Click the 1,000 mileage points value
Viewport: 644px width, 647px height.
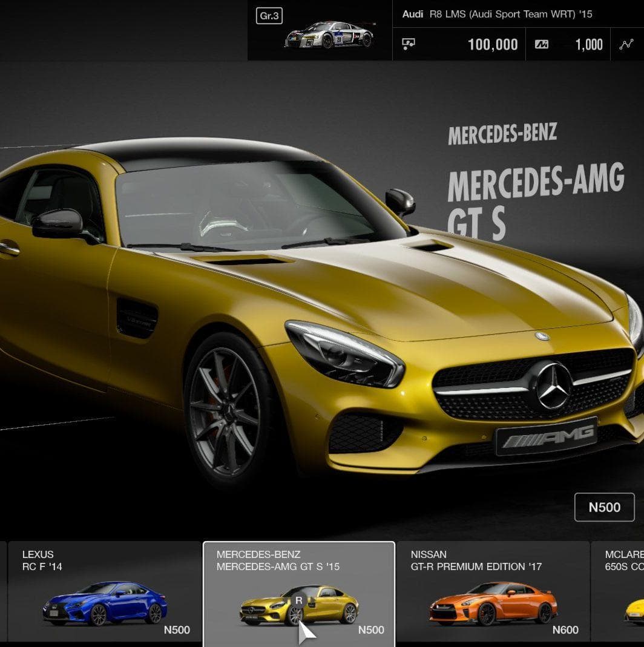click(x=588, y=45)
